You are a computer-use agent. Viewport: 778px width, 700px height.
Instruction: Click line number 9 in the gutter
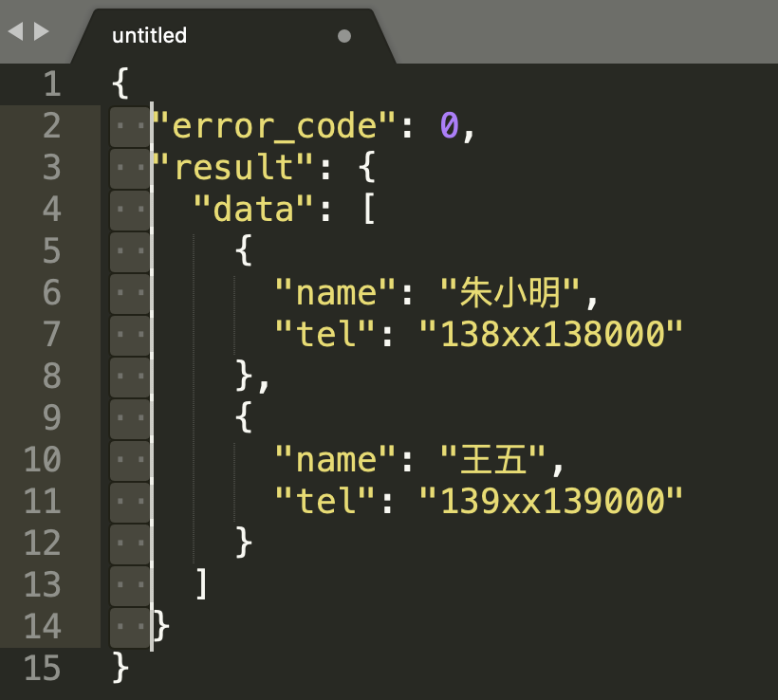click(x=50, y=418)
